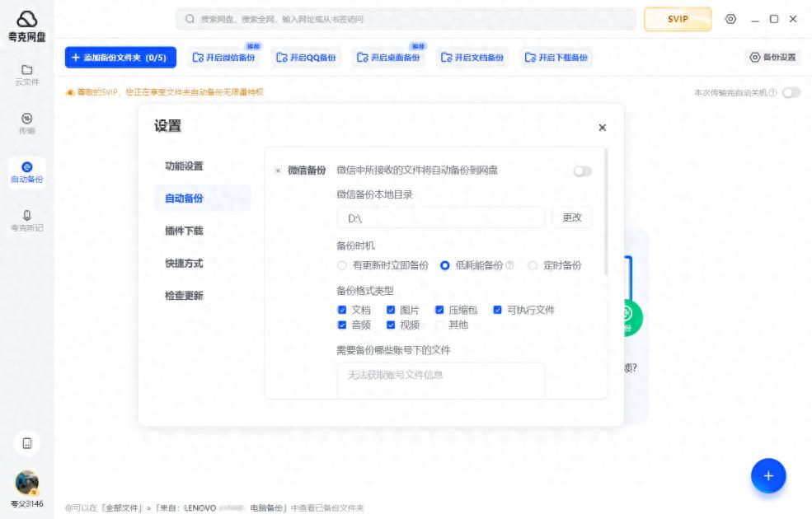The height and width of the screenshot is (519, 812).
Task: Collapse the 微信备份 section
Action: [278, 171]
